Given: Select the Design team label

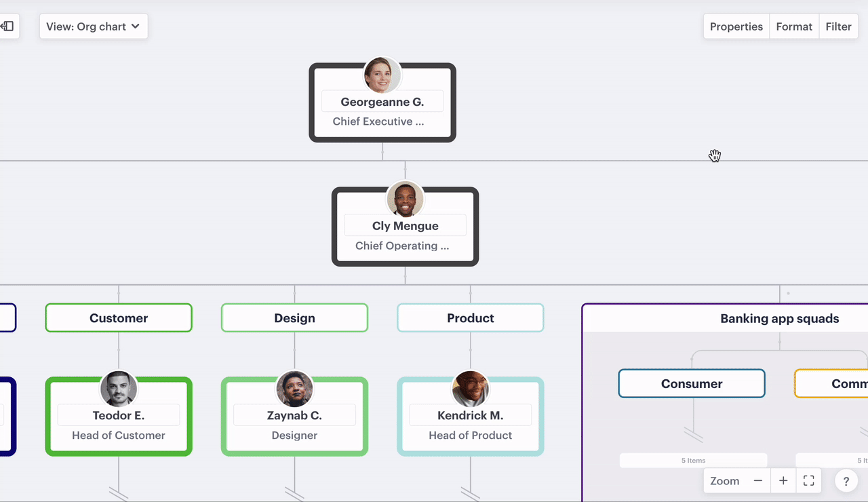Looking at the screenshot, I should pyautogui.click(x=294, y=317).
